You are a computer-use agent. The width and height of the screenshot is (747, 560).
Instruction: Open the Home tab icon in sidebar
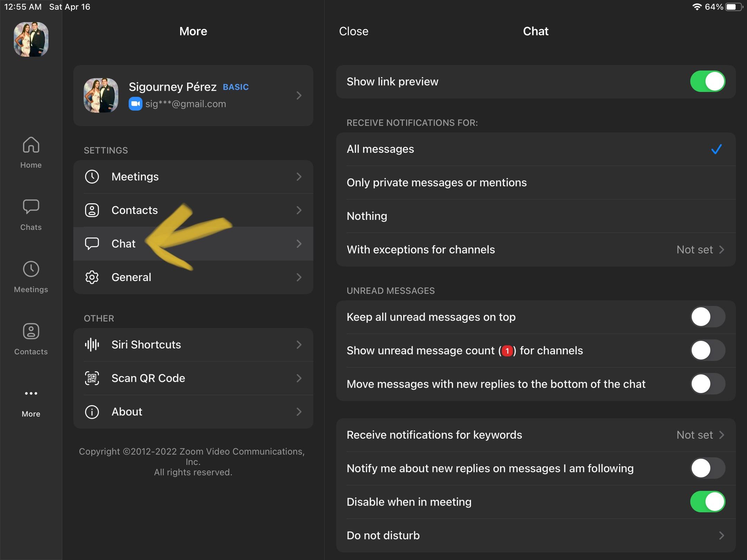click(31, 145)
